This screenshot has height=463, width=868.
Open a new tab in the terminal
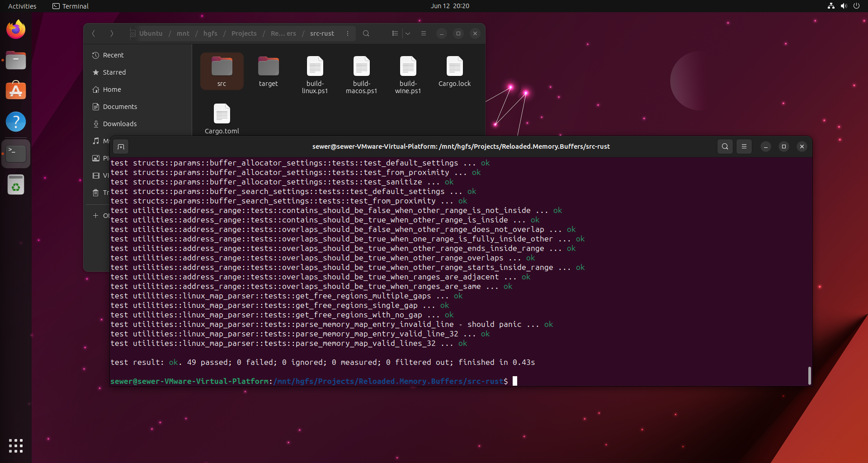[121, 146]
